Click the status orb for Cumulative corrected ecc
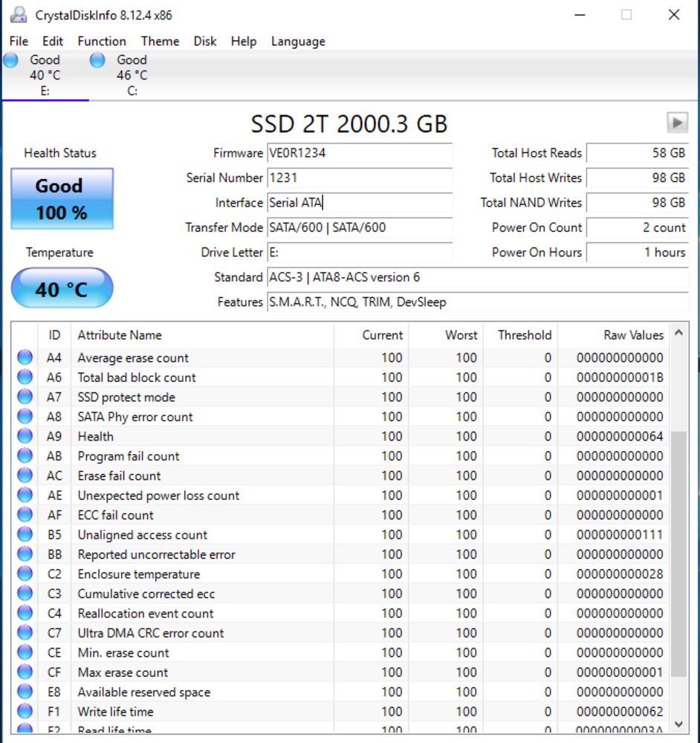Image resolution: width=700 pixels, height=743 pixels. coord(25,593)
